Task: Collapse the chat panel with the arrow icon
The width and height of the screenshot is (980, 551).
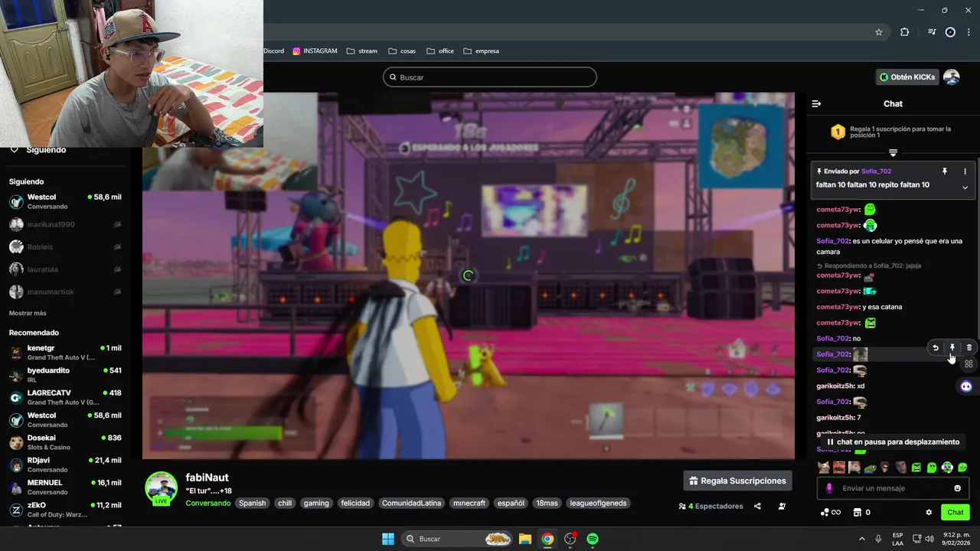Action: tap(816, 103)
